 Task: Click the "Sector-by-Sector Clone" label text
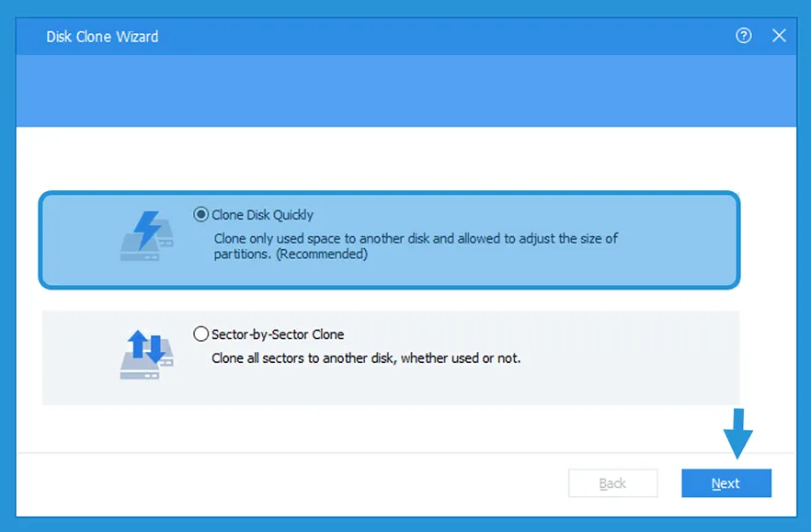point(278,334)
